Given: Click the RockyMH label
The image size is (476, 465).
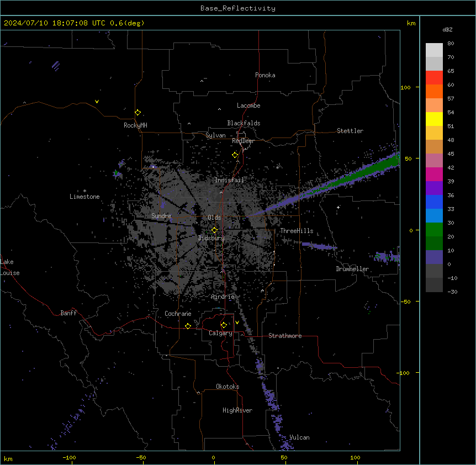Looking at the screenshot, I should point(135,125).
